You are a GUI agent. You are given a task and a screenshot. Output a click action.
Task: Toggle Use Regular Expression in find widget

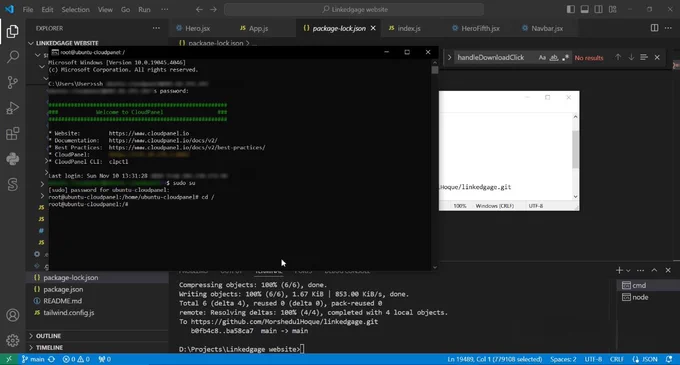pyautogui.click(x=565, y=57)
